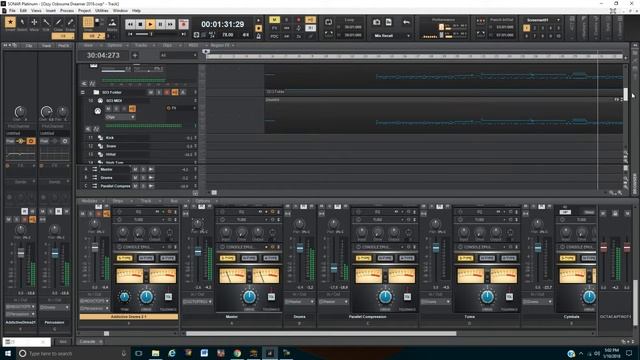Open Google Chrome from the taskbar
This screenshot has width=640, height=360.
tap(237, 353)
